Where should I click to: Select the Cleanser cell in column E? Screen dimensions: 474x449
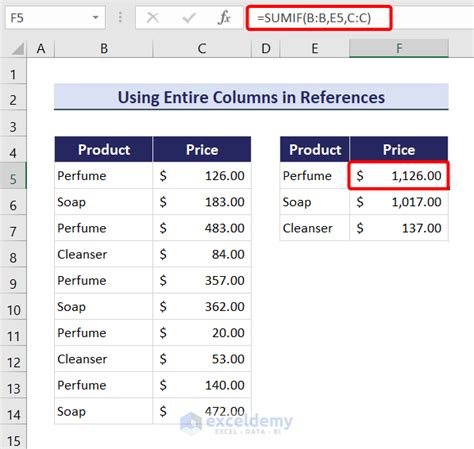[x=315, y=228]
